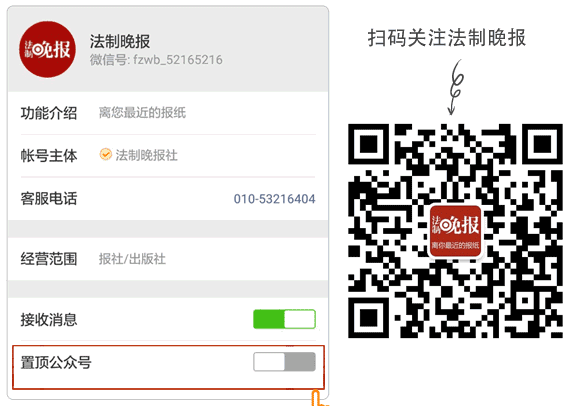Click the 法制晚报社 account owner text

[146, 155]
